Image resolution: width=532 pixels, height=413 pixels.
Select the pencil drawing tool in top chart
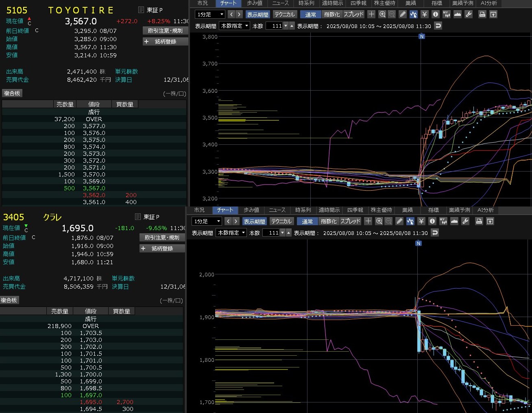(x=403, y=14)
